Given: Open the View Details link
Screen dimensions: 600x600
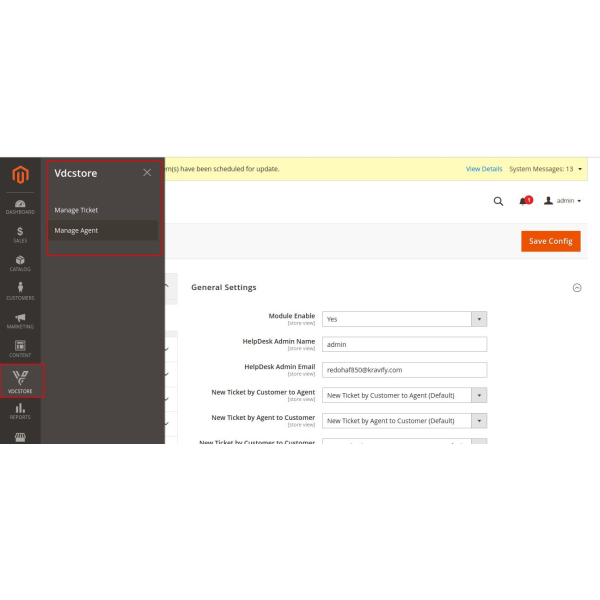Looking at the screenshot, I should [x=484, y=169].
